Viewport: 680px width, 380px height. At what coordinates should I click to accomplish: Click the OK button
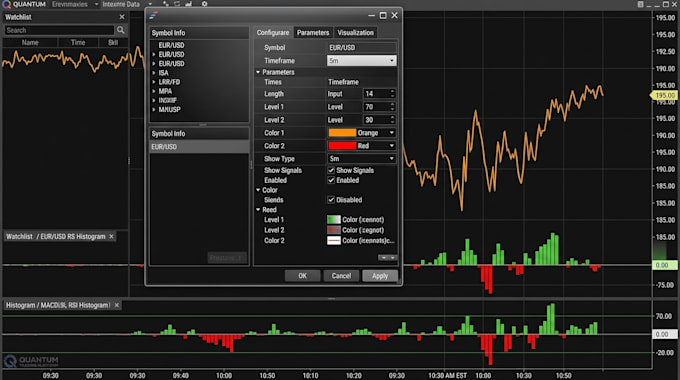pyautogui.click(x=302, y=276)
